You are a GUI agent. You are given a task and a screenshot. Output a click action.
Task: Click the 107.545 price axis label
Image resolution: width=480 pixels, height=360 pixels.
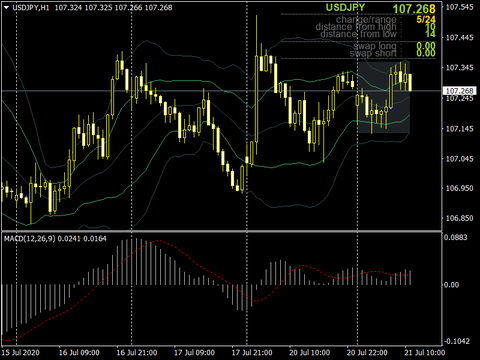[x=460, y=7]
